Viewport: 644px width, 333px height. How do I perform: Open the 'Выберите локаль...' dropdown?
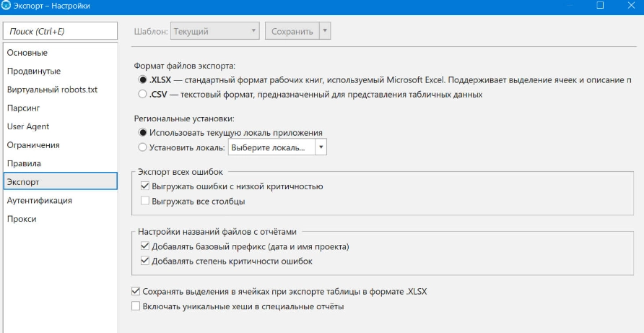pos(277,147)
